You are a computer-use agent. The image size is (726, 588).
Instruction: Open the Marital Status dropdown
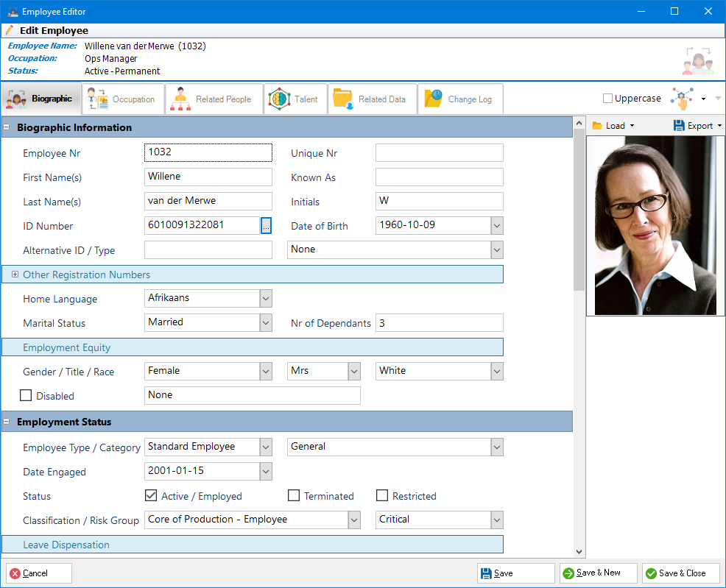(266, 323)
